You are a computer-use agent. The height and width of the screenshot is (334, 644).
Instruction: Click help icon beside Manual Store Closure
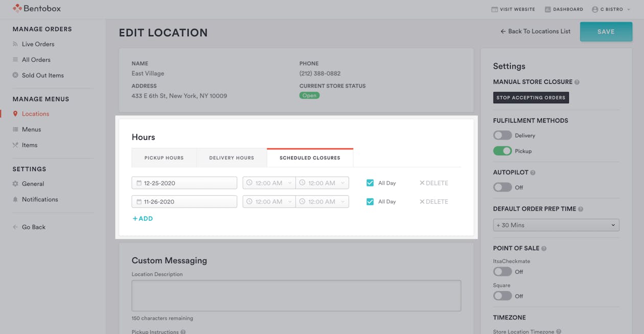coord(577,82)
